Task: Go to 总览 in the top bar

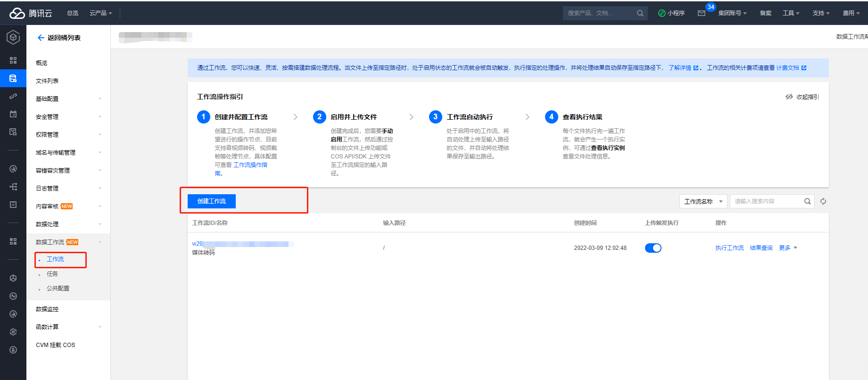Action: click(x=73, y=13)
